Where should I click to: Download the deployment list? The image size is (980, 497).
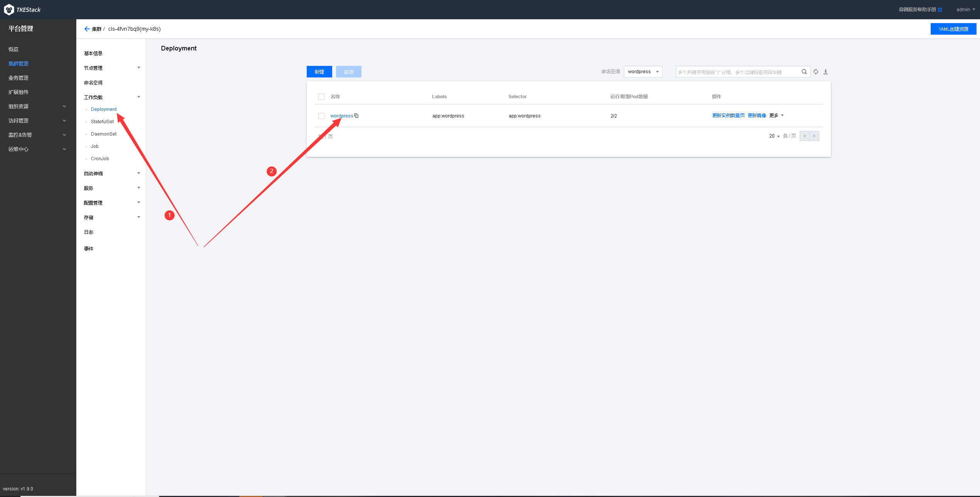pos(825,72)
